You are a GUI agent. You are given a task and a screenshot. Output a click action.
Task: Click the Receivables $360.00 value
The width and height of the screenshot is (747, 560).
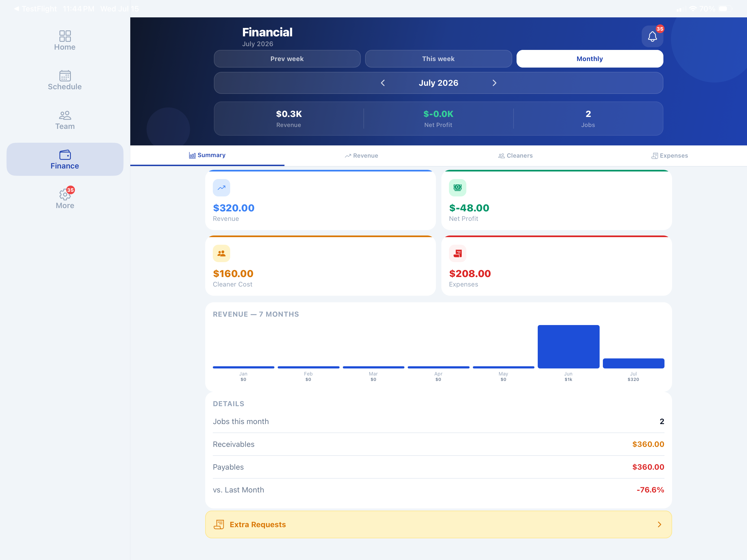tap(648, 444)
